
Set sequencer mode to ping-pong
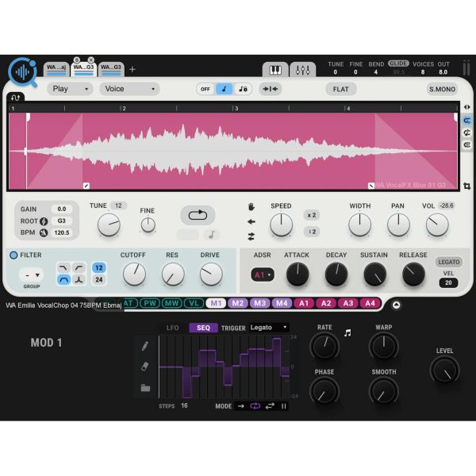click(x=270, y=406)
